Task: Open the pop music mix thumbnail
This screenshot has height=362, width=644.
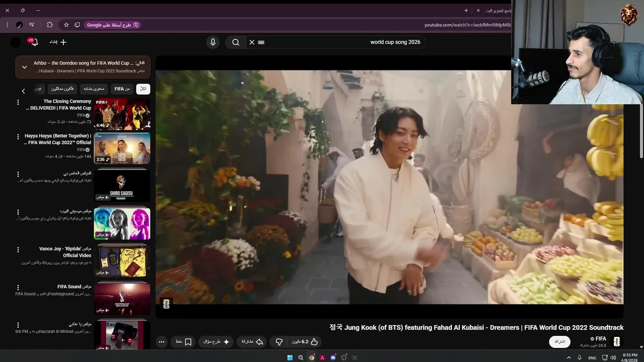Action: click(122, 223)
